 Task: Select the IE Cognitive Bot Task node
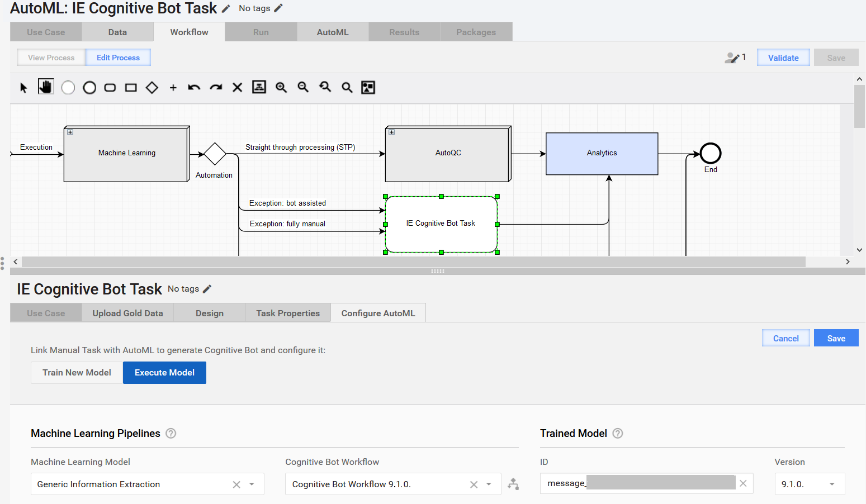[x=441, y=224]
